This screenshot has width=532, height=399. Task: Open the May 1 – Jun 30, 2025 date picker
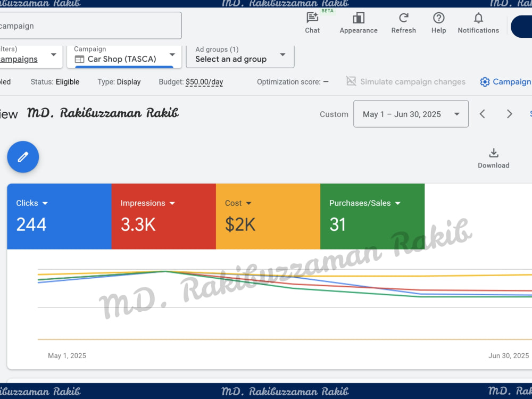click(411, 114)
